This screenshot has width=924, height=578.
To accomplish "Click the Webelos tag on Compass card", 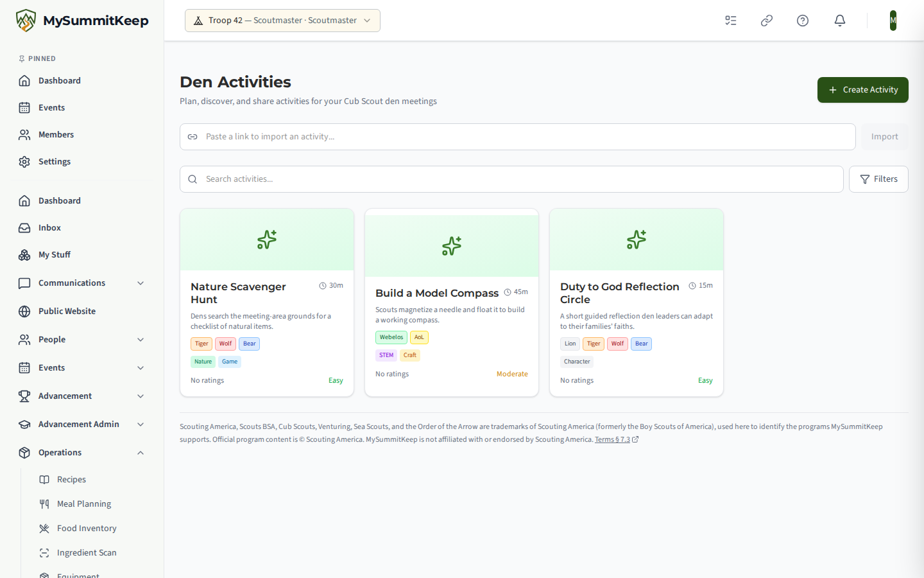I will 391,337.
